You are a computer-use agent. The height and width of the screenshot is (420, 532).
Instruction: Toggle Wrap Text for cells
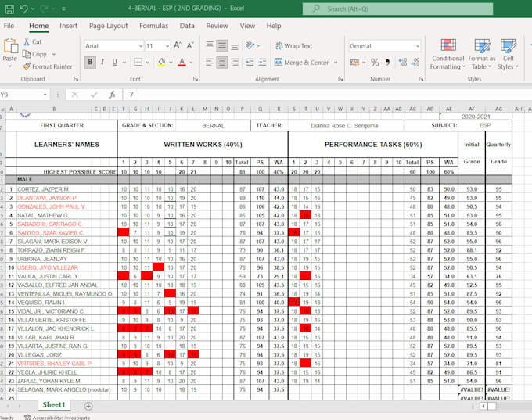293,46
